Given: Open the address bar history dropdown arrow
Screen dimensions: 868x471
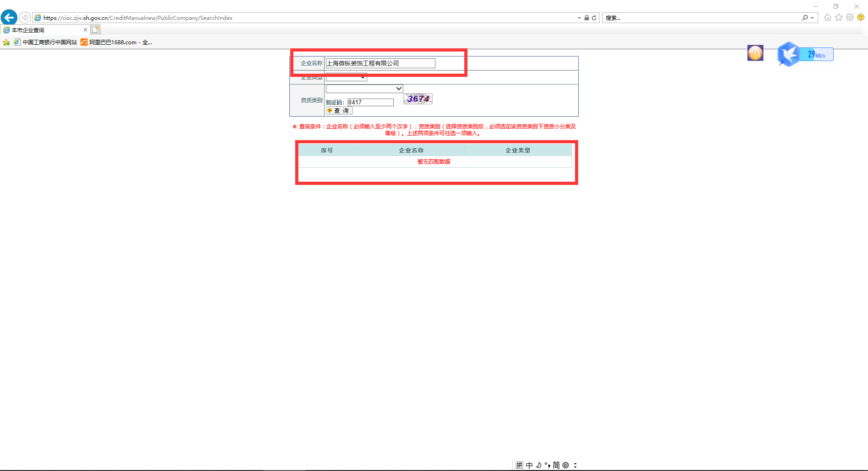Looking at the screenshot, I should point(579,18).
